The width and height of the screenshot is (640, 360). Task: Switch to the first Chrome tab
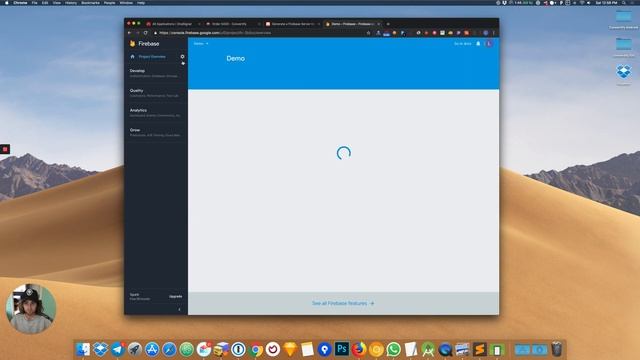click(173, 24)
